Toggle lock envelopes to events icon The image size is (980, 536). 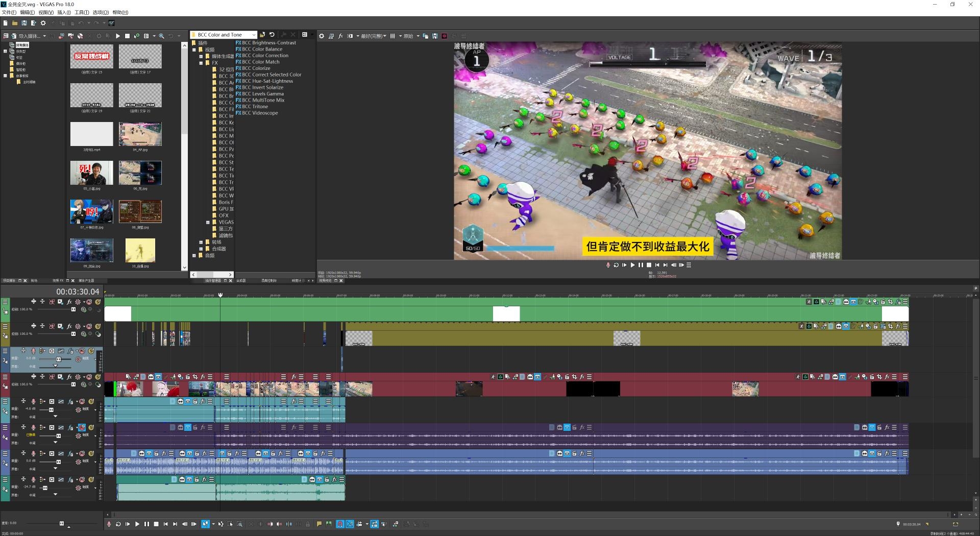[x=374, y=524]
